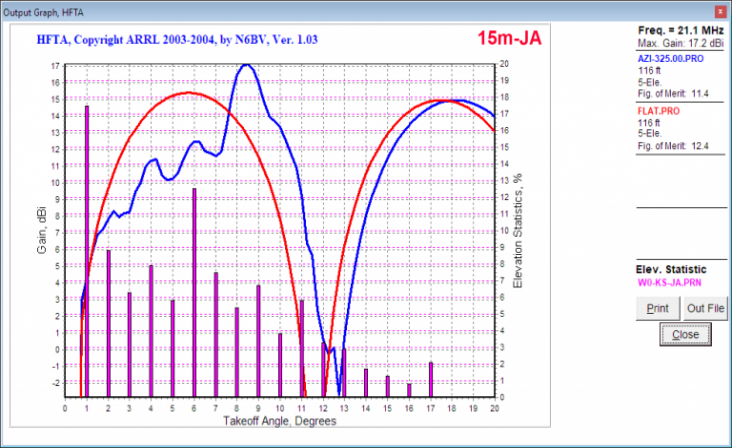Click the tallest magenta bar at 1 degree
This screenshot has width=732, height=448.
pyautogui.click(x=87, y=250)
